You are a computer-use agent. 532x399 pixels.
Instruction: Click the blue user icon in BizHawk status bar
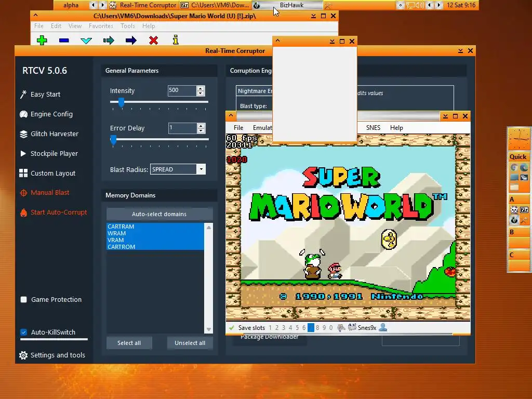tap(383, 327)
